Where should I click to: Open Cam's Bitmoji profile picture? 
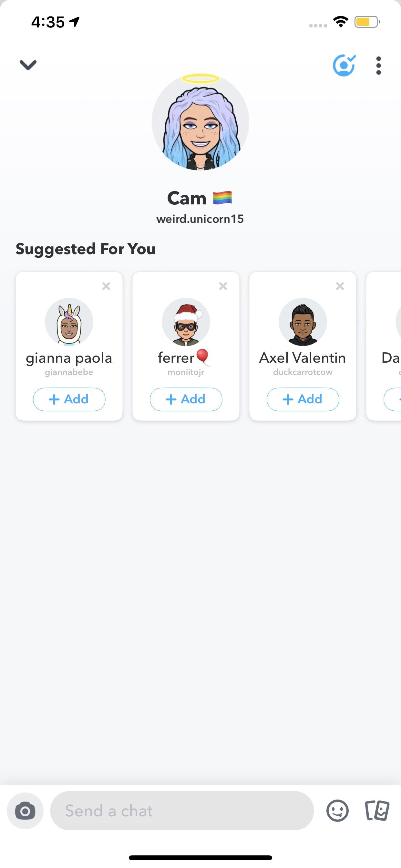pos(200,122)
